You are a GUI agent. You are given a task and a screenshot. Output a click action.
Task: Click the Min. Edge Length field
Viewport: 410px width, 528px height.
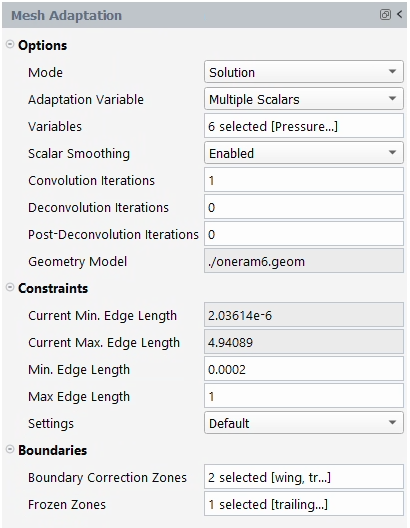(x=304, y=369)
